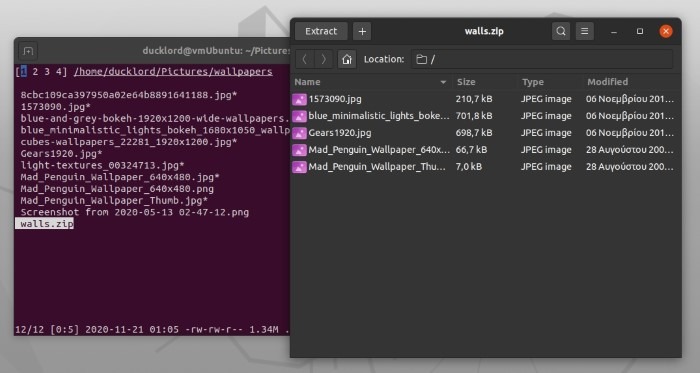Sort by the Size column header
Screen dimensions: 700x373
(485, 82)
